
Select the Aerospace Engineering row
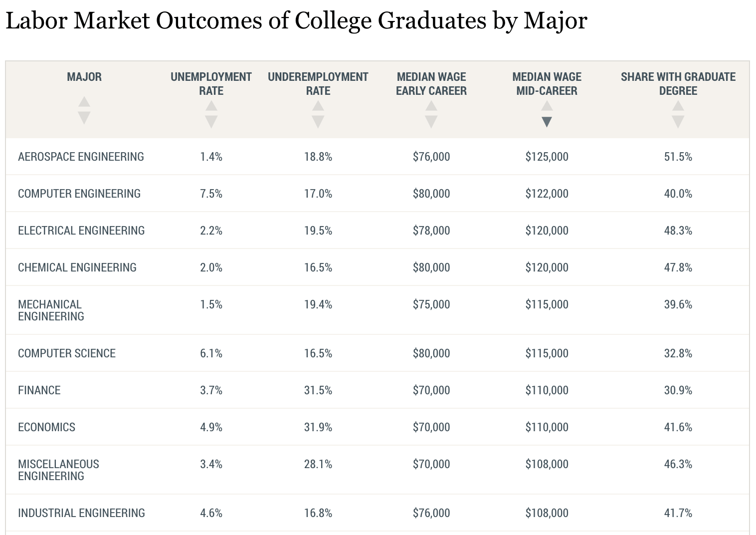[81, 157]
